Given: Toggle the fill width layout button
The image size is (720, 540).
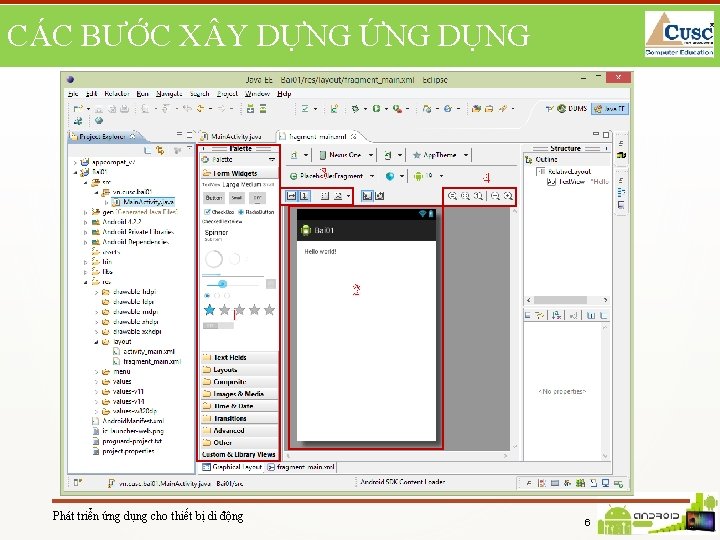Looking at the screenshot, I should [291, 196].
